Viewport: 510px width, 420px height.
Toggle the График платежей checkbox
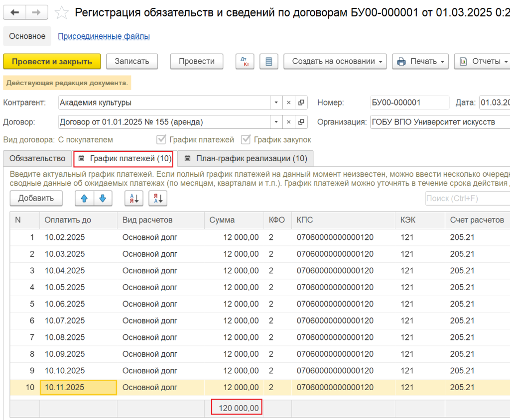pyautogui.click(x=161, y=140)
